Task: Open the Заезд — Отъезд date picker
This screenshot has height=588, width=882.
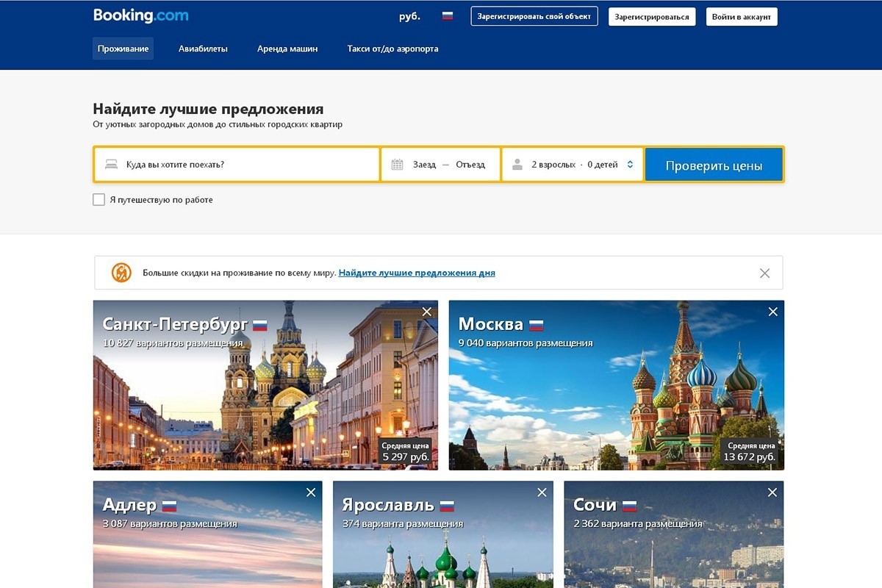Action: click(x=448, y=165)
